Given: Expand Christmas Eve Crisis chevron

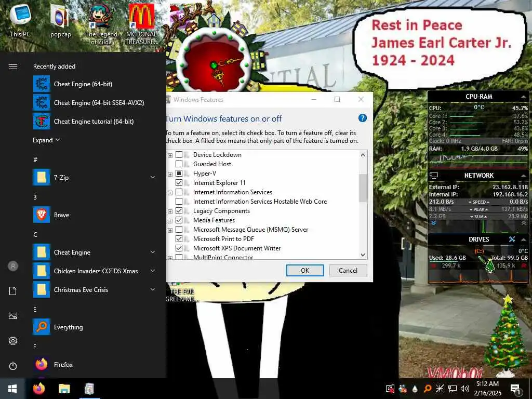Looking at the screenshot, I should pyautogui.click(x=153, y=289).
